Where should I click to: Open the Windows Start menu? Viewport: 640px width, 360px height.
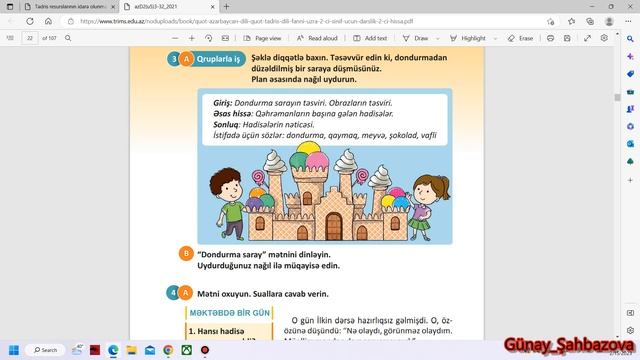(13, 350)
